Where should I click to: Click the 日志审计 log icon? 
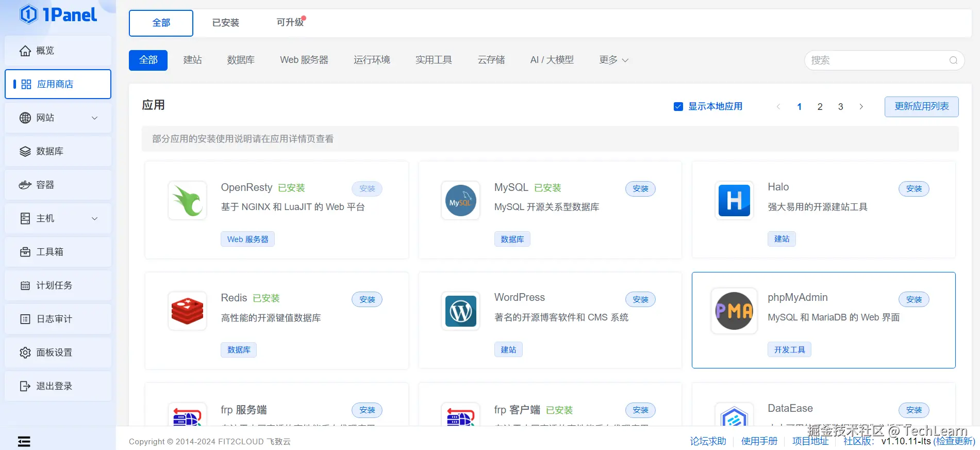point(25,319)
